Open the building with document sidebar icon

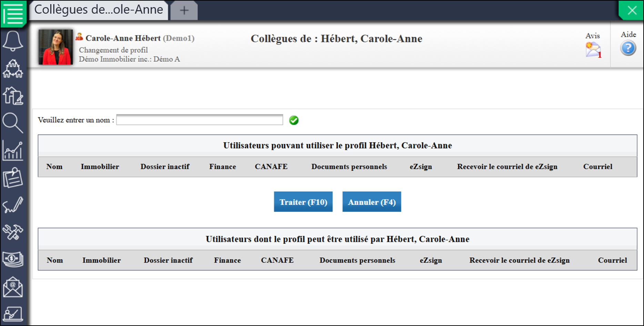(x=13, y=96)
